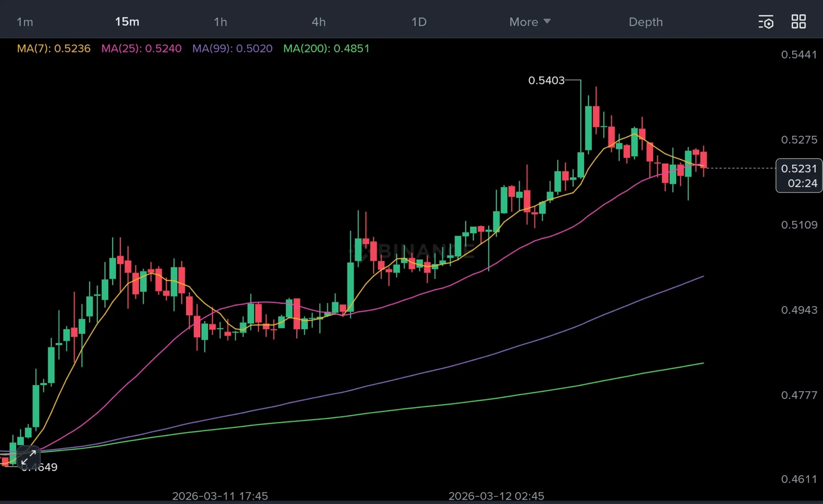Switch to the 1h interval

pyautogui.click(x=221, y=22)
